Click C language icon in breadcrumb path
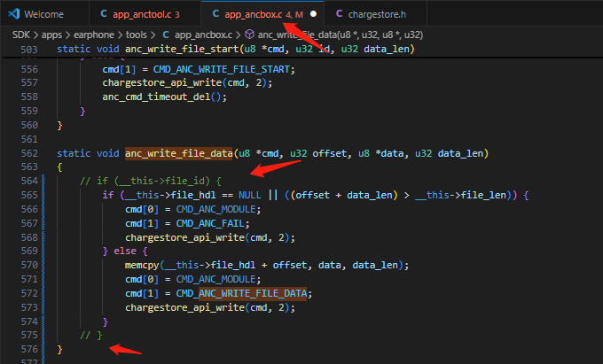 [166, 35]
